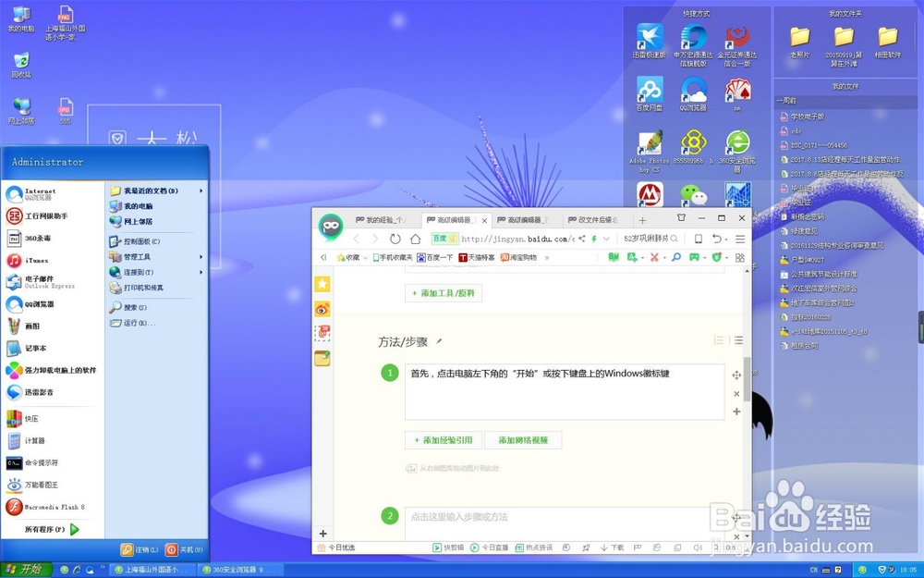The height and width of the screenshot is (578, 924).
Task: Expand 所有程序 all programs
Action: tap(52, 529)
